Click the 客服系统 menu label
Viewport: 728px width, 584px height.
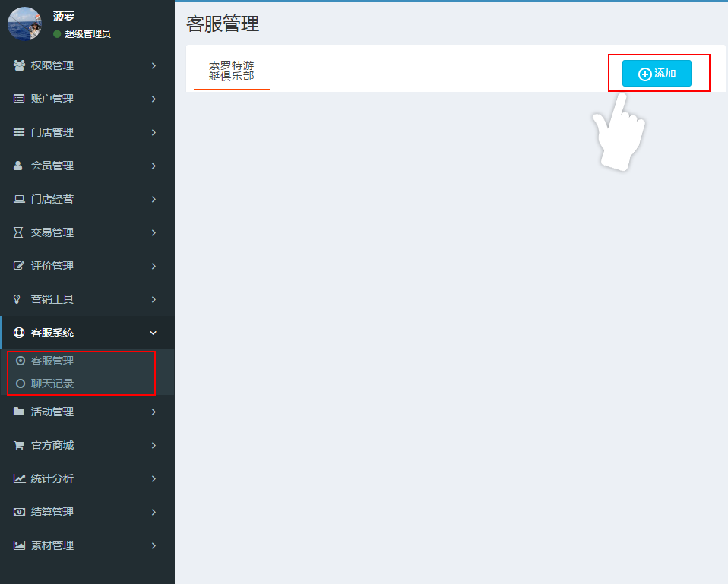point(52,333)
